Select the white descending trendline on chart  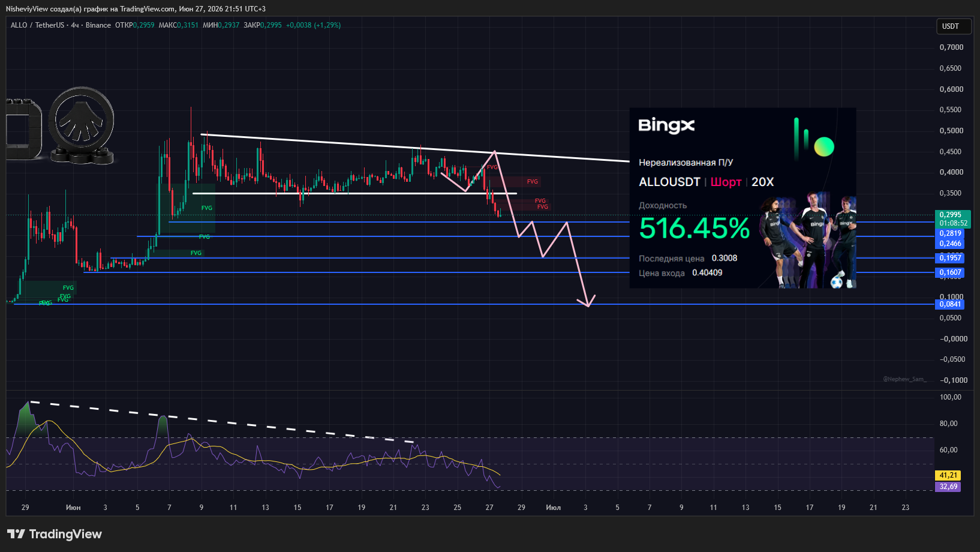415,148
